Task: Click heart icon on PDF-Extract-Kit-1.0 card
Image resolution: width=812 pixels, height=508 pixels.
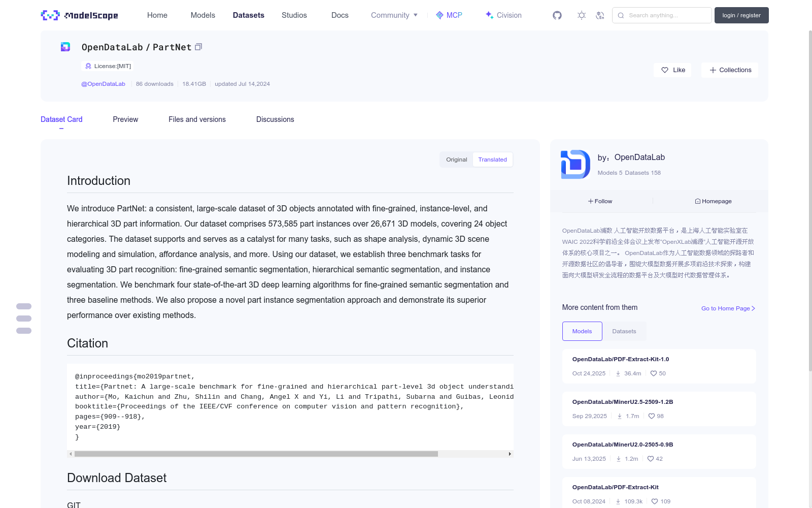Action: click(654, 373)
